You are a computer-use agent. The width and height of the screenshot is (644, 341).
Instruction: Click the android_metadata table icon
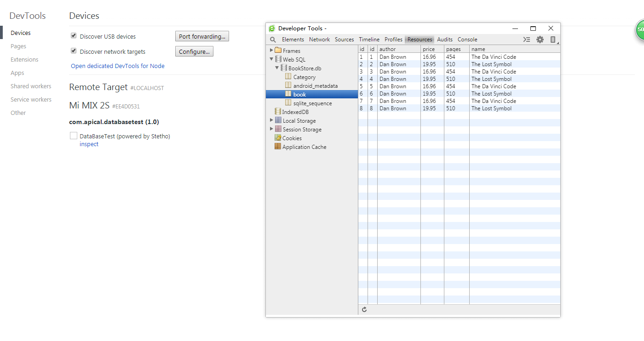click(x=288, y=85)
